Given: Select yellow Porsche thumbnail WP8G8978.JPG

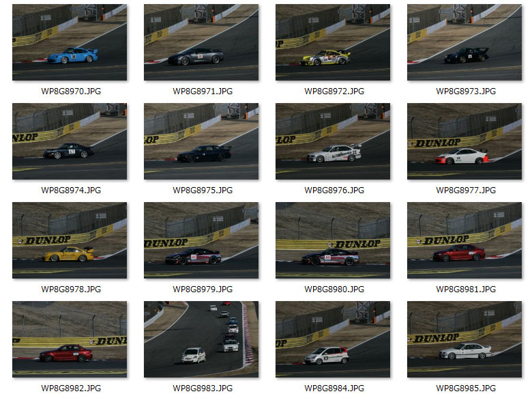Looking at the screenshot, I should (70, 240).
